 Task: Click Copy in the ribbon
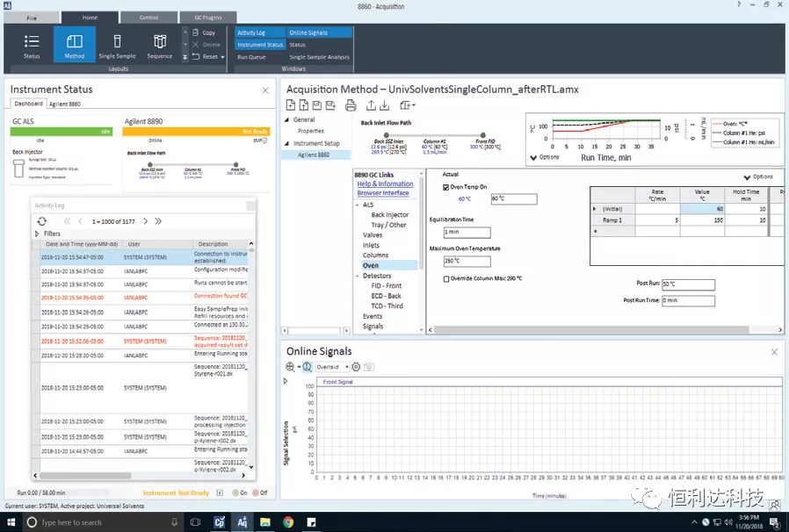(204, 32)
